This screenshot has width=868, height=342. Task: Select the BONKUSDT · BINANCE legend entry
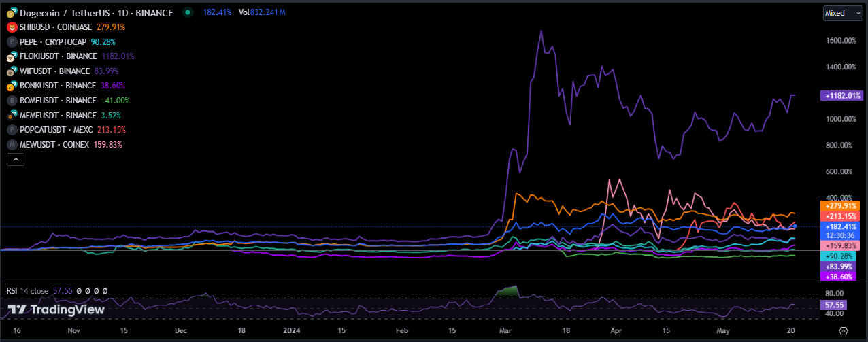58,86
